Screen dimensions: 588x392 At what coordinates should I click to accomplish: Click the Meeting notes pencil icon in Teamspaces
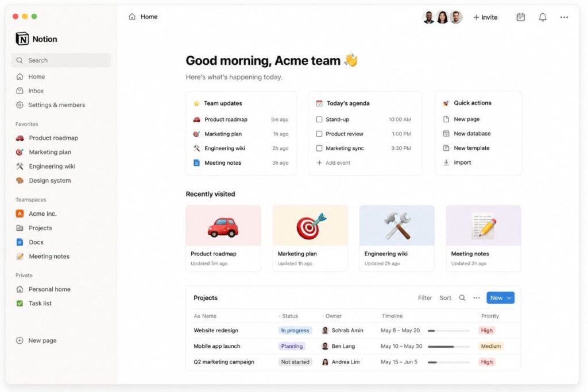coord(20,257)
